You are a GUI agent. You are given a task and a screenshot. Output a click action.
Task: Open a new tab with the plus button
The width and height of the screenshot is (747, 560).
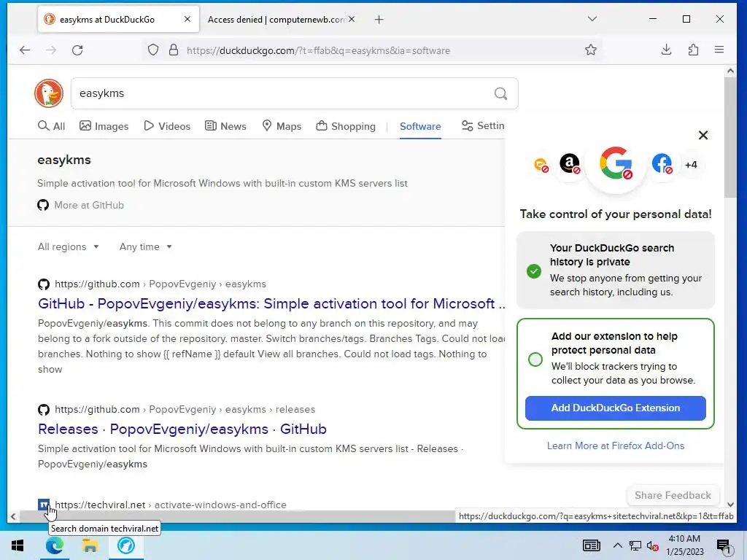click(x=379, y=20)
